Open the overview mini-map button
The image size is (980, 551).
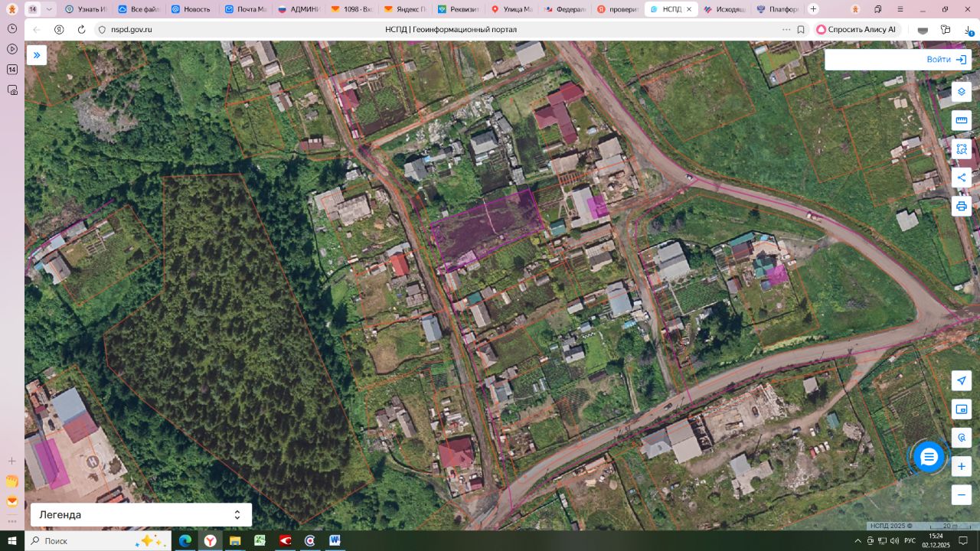click(962, 409)
